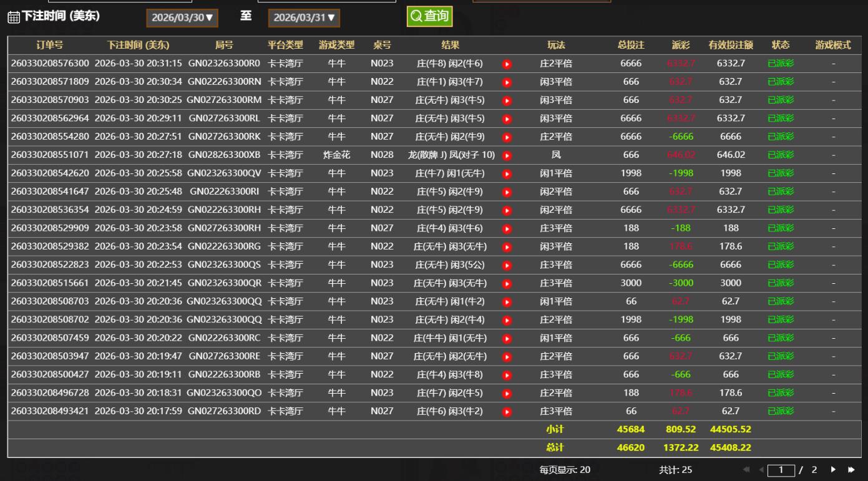This screenshot has height=481, width=868.
Task: Click the play icon for round GN022263300RB
Action: pyautogui.click(x=507, y=374)
